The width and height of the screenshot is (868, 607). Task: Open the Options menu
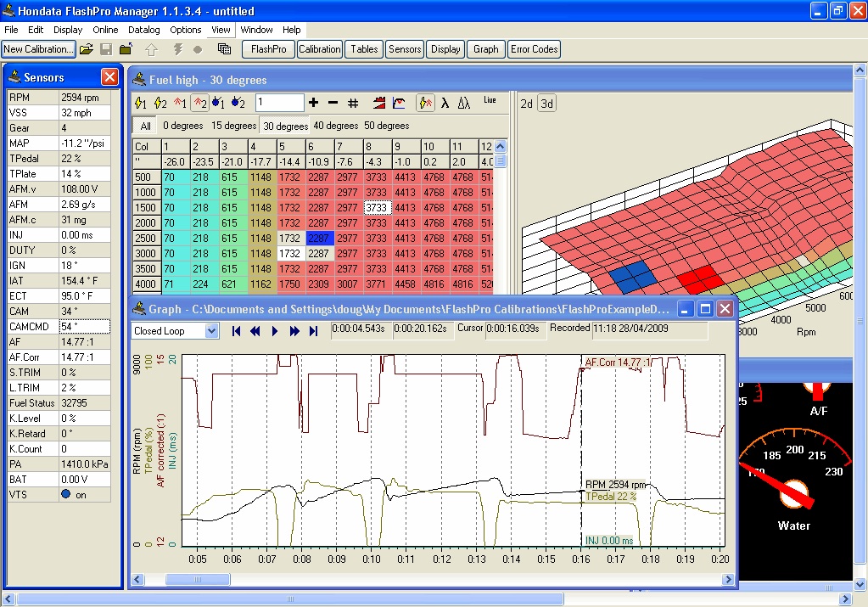(186, 30)
